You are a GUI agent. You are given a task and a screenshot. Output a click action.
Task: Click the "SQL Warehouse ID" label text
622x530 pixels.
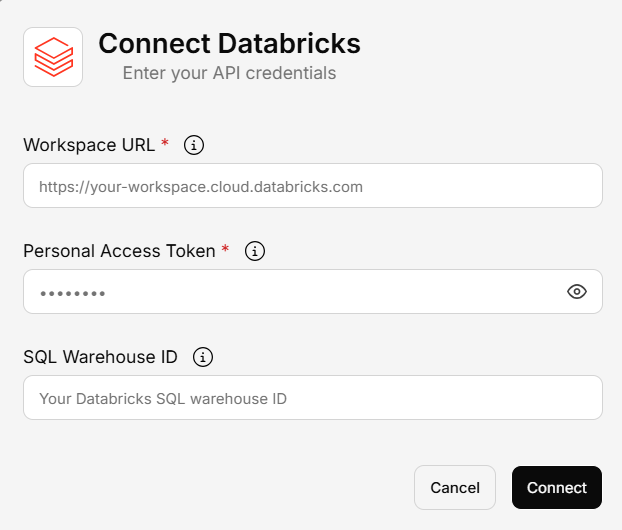click(x=102, y=357)
